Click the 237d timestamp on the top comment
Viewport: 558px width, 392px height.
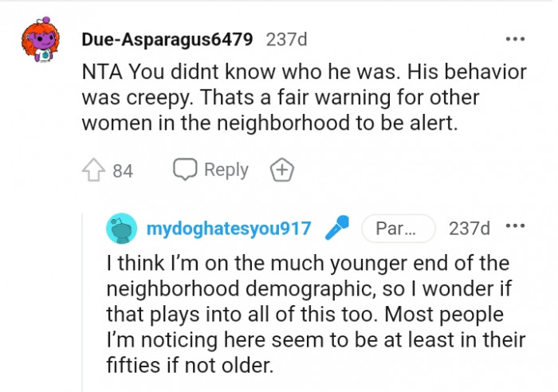[x=286, y=39]
